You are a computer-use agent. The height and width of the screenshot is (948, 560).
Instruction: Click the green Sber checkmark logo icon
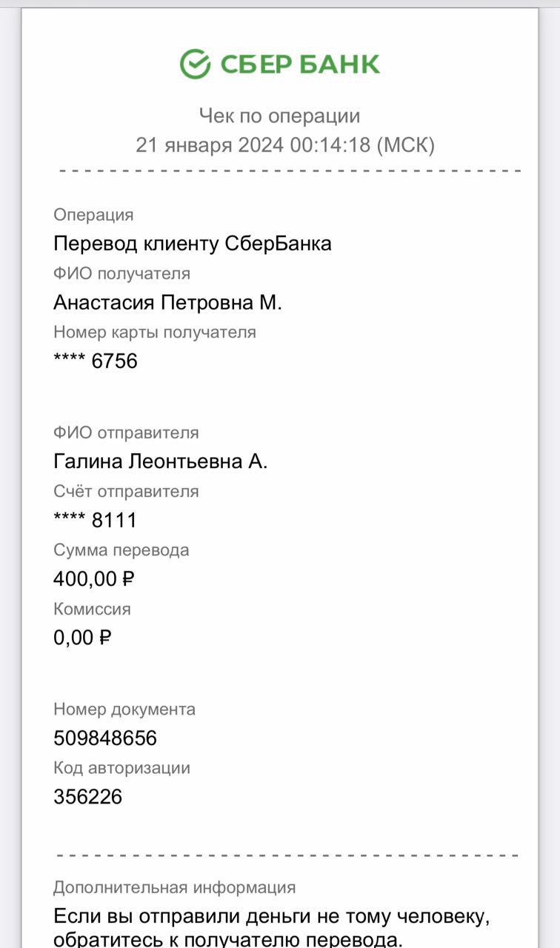(196, 64)
